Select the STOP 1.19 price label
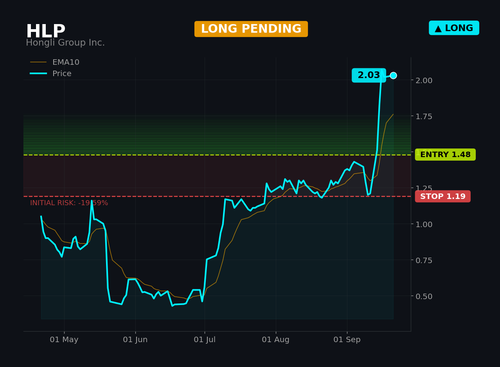500x367 pixels. pos(443,196)
